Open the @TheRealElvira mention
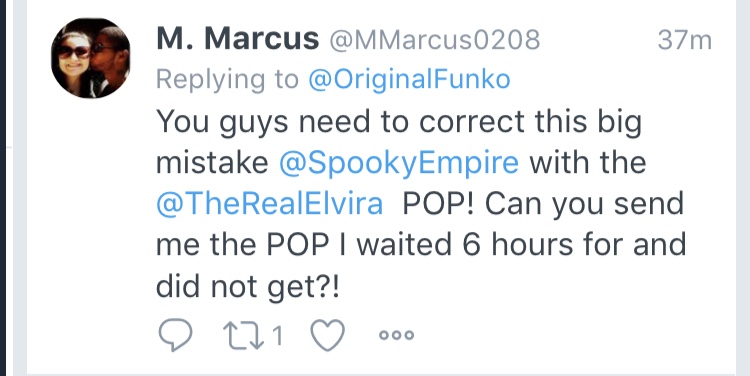750x376 pixels. pos(270,204)
